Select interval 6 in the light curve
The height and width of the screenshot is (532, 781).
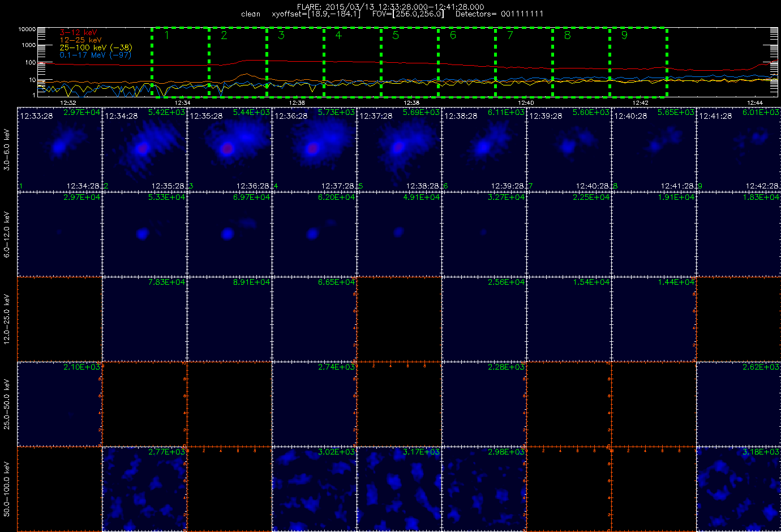tap(466, 62)
